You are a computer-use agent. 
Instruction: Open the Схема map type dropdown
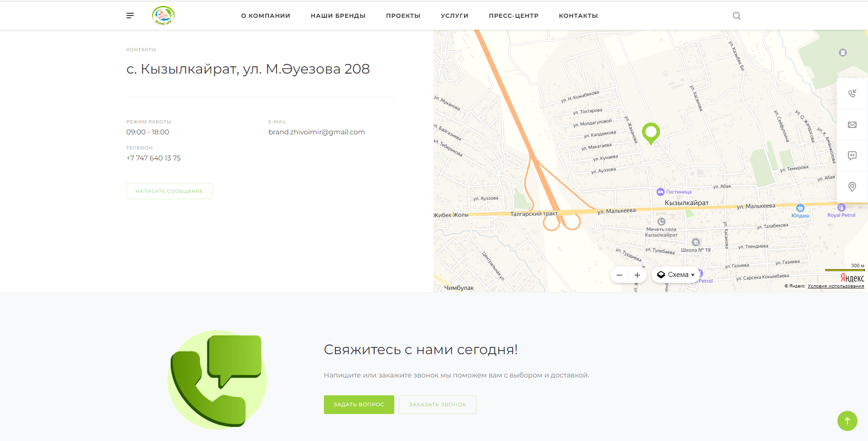(x=676, y=275)
